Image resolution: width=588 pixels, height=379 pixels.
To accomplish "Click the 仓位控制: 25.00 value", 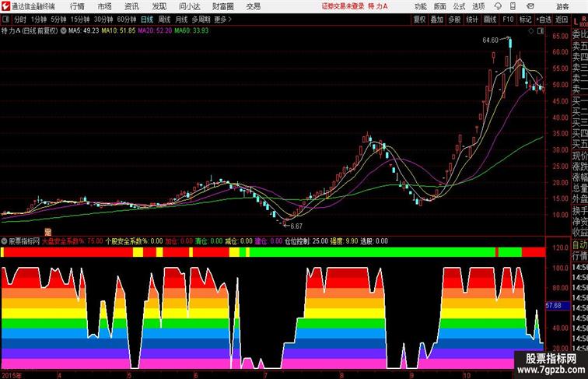I will point(306,241).
